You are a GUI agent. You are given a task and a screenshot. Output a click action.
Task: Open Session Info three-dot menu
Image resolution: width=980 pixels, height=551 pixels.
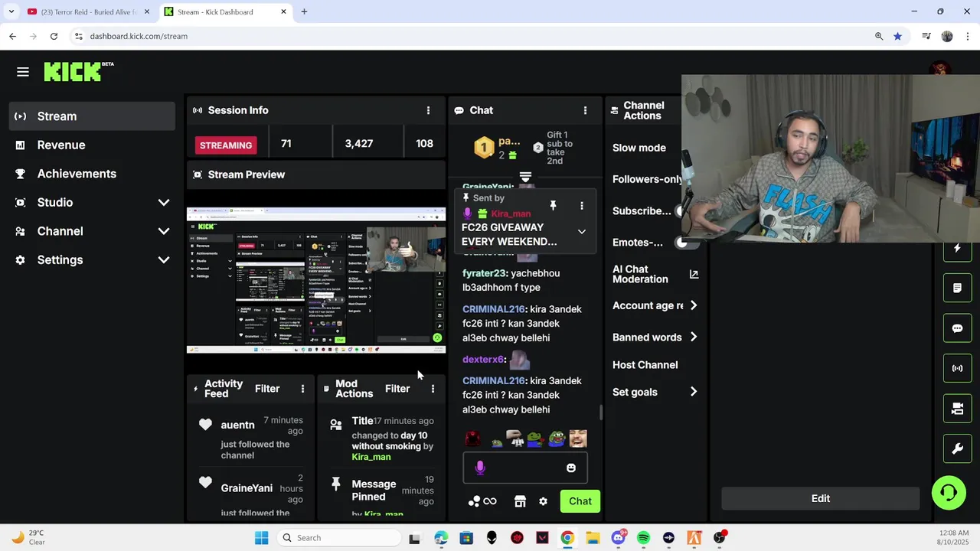click(428, 110)
